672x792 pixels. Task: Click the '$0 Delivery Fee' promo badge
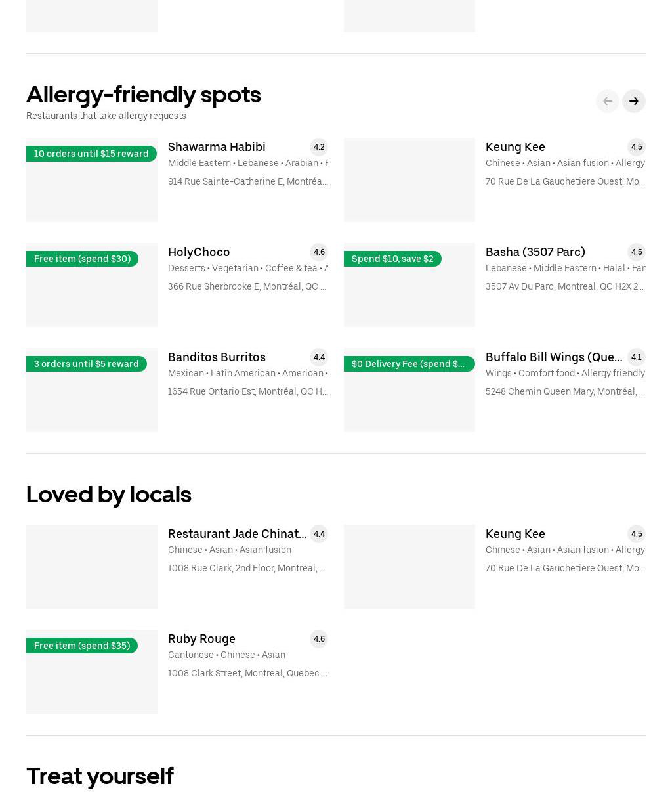coord(408,364)
